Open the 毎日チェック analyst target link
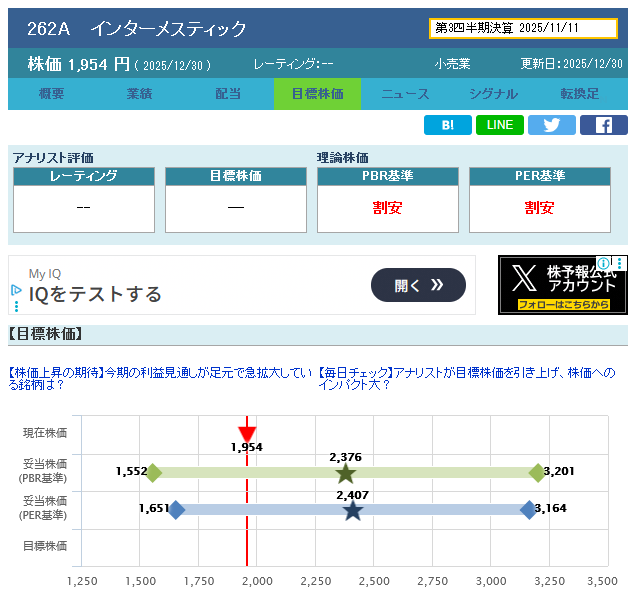 coord(466,377)
